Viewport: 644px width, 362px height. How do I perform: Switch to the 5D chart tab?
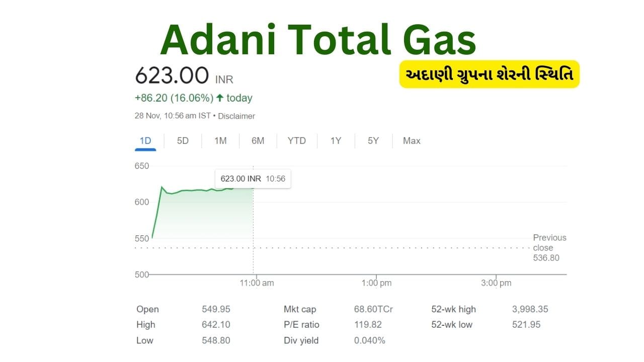pos(183,141)
